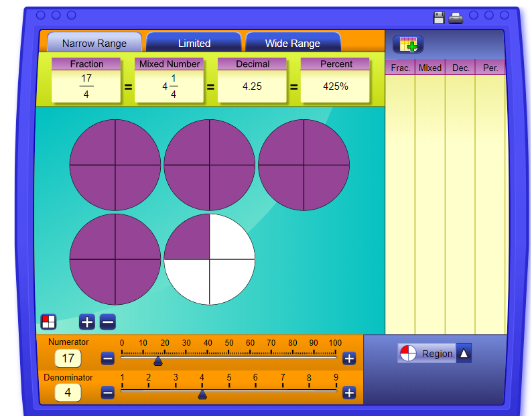Switch to the Wide Range tab
Image resolution: width=532 pixels, height=416 pixels.
(293, 43)
